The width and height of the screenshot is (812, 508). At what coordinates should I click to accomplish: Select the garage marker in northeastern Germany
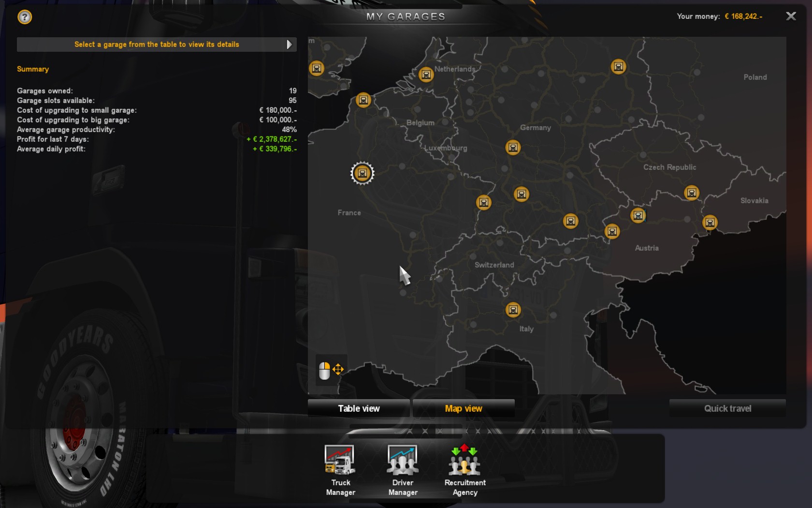(619, 66)
